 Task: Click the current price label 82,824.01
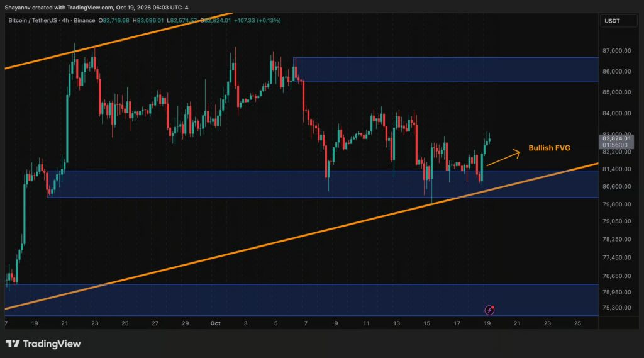[616, 138]
